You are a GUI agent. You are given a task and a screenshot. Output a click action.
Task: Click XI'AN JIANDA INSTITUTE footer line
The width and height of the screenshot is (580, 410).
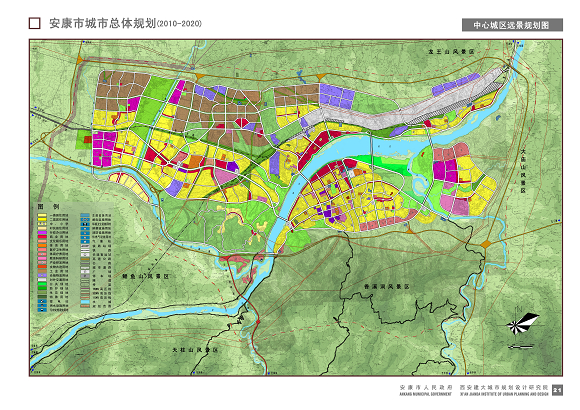[504, 394]
